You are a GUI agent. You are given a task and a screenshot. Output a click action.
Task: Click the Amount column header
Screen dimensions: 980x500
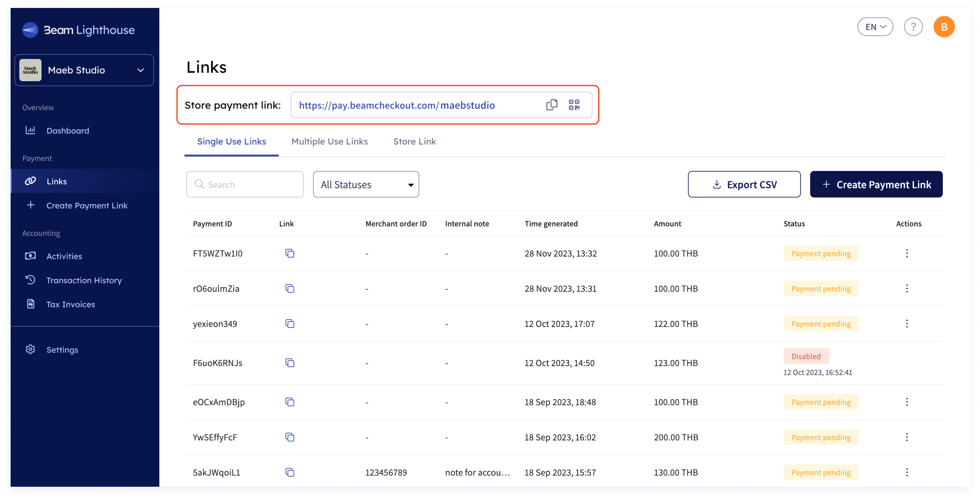(x=667, y=224)
